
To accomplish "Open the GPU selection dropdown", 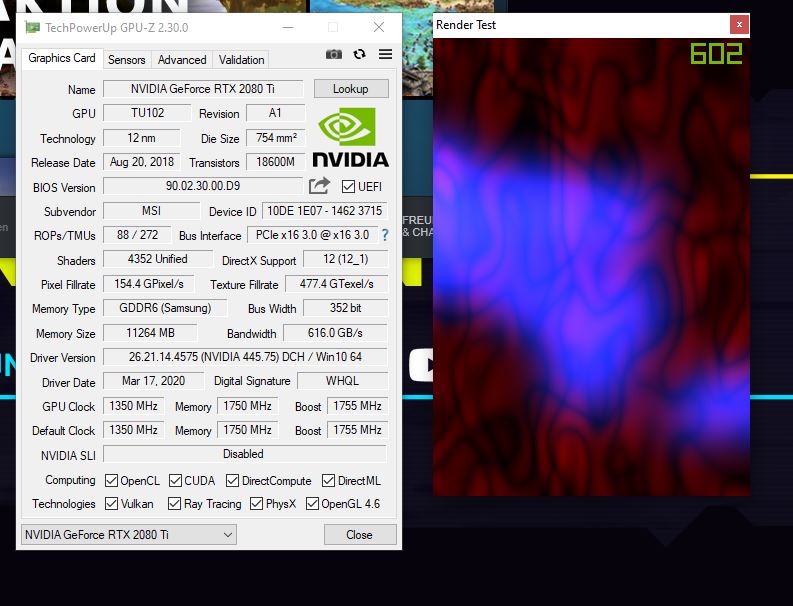I will 128,535.
